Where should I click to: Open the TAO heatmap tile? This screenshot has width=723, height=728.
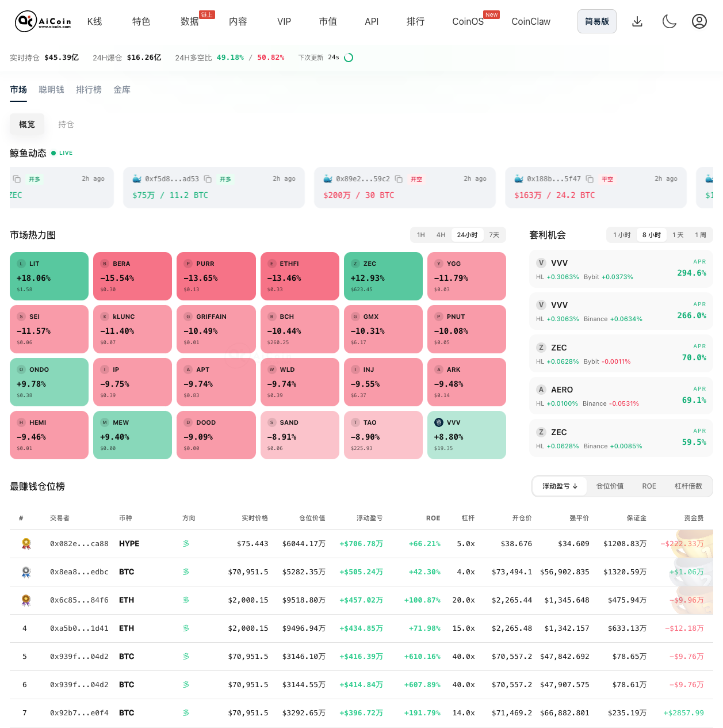(383, 435)
